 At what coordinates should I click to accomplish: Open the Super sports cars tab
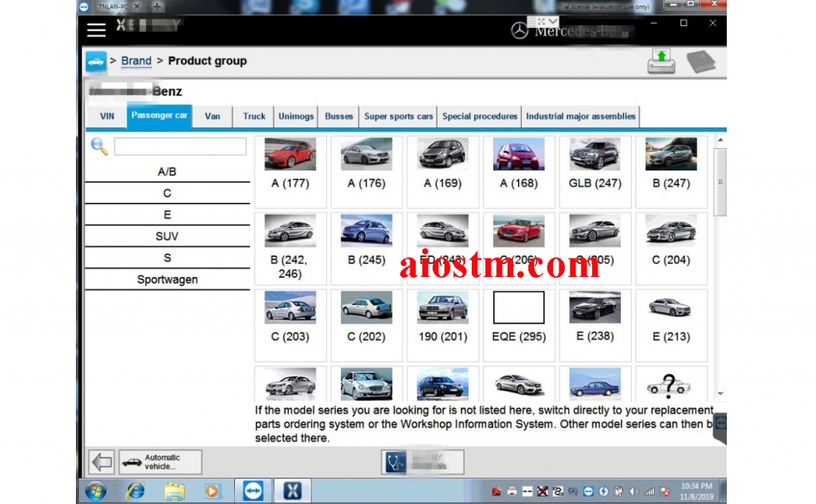(x=398, y=115)
